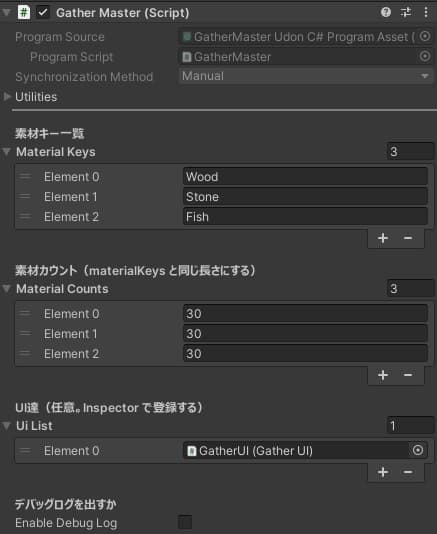
Task: Disable the Gather Master script checkbox
Action: [x=43, y=13]
